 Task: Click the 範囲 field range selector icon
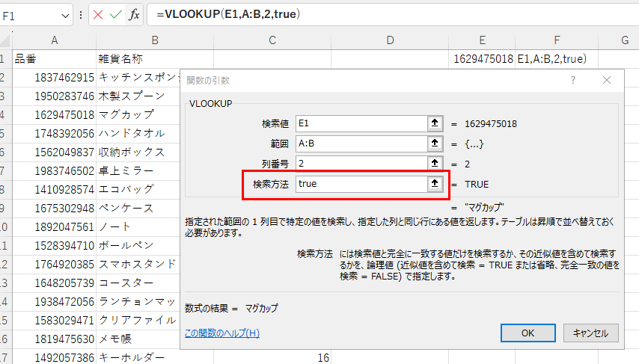pyautogui.click(x=434, y=143)
